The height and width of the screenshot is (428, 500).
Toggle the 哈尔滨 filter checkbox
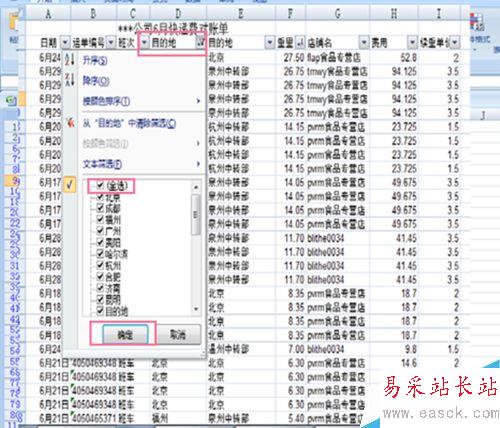point(100,253)
